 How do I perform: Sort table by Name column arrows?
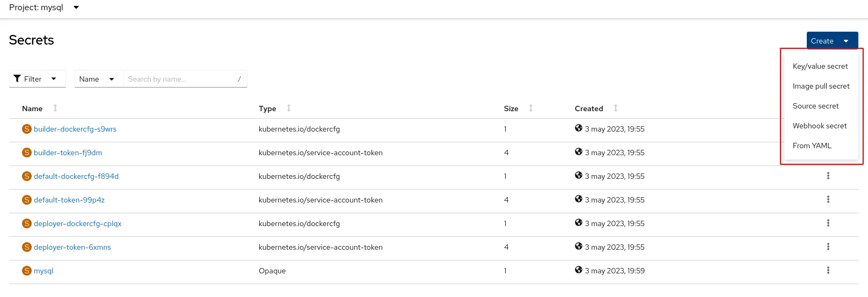pos(55,108)
